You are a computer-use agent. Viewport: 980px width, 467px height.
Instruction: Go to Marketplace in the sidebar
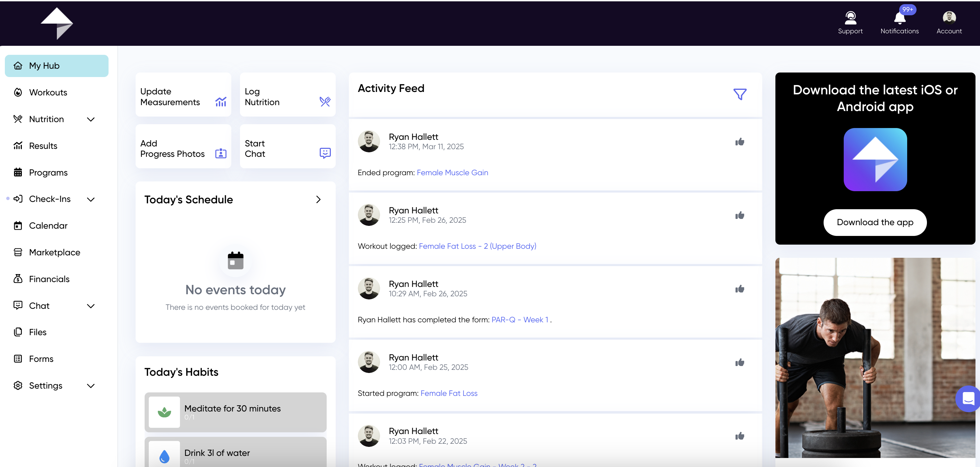(54, 252)
